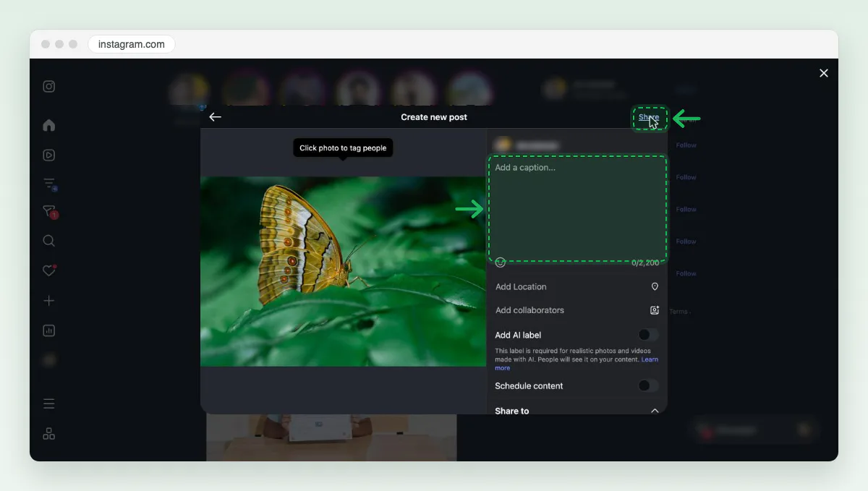Open Notifications heart icon
This screenshot has width=868, height=491.
[x=49, y=270]
